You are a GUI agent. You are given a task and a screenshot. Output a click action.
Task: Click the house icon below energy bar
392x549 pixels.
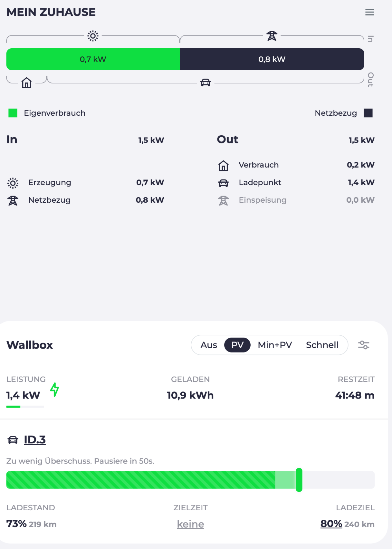[26, 83]
